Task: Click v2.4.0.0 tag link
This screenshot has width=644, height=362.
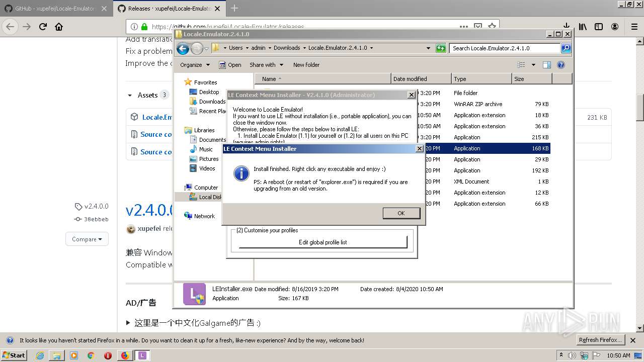Action: tap(92, 206)
